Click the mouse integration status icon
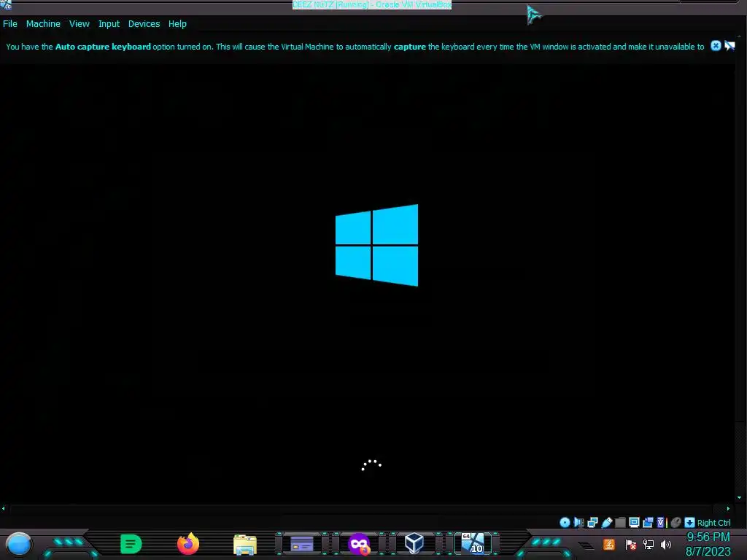The width and height of the screenshot is (747, 560). (x=676, y=522)
